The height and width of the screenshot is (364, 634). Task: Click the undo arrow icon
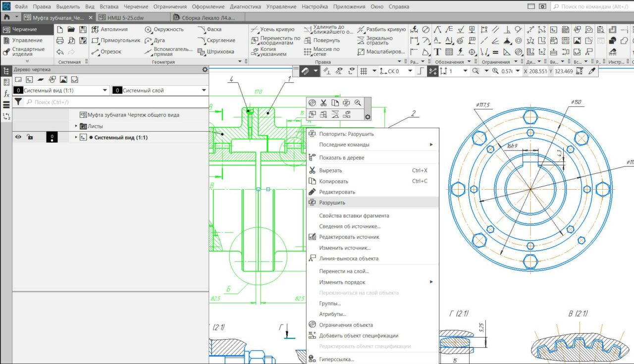60,52
